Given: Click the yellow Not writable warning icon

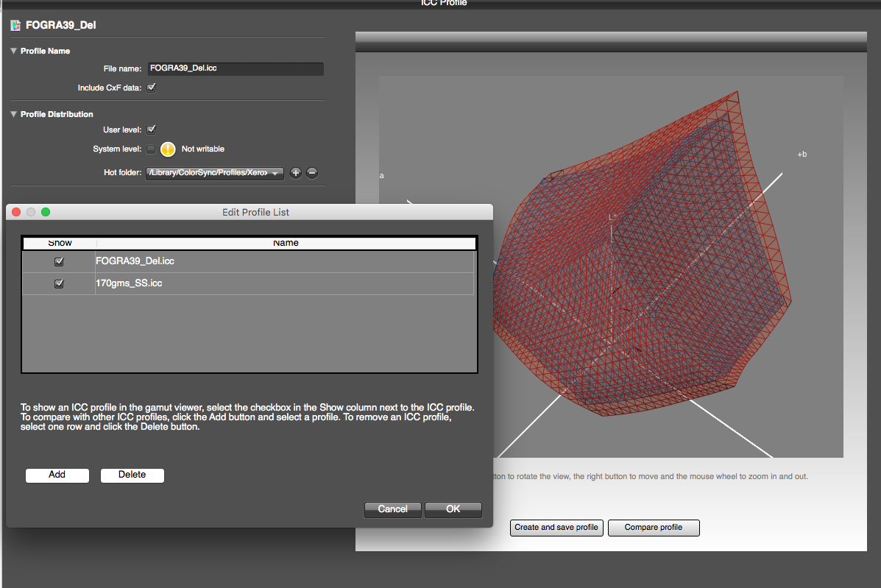Looking at the screenshot, I should click(x=168, y=149).
